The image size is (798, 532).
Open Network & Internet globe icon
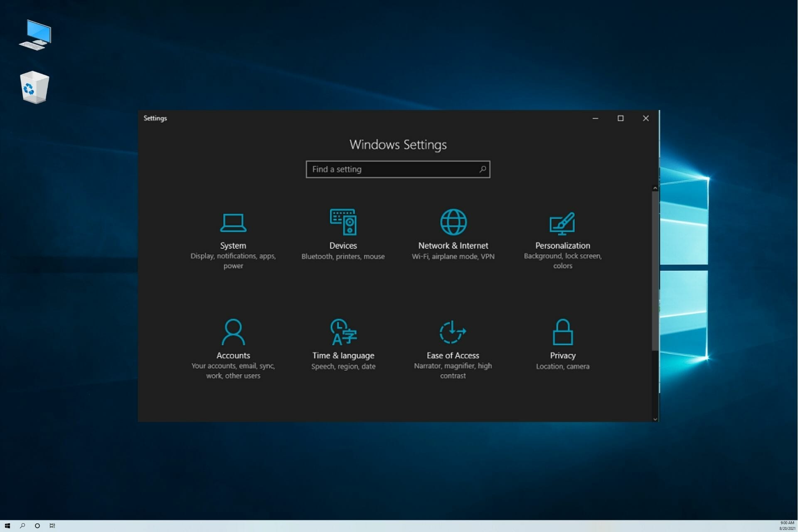(x=453, y=222)
